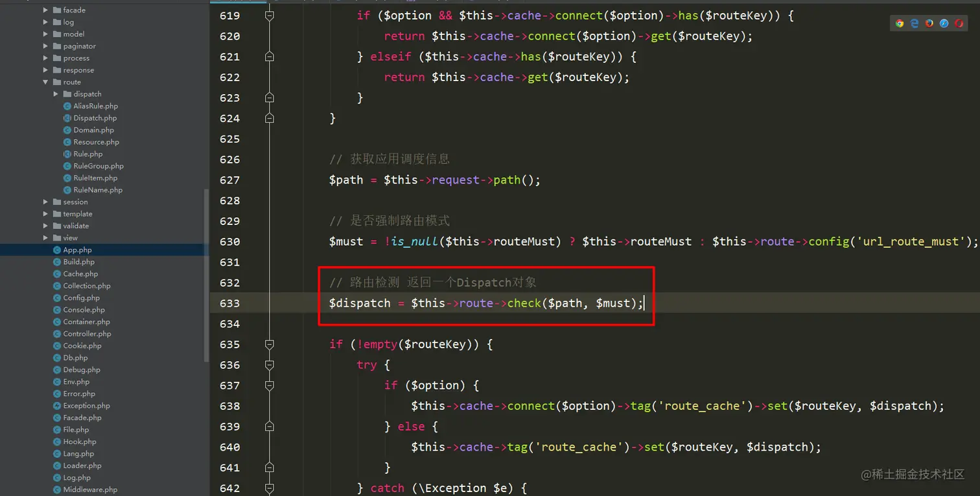Fold the try block at line 636
The height and width of the screenshot is (496, 980).
270,365
